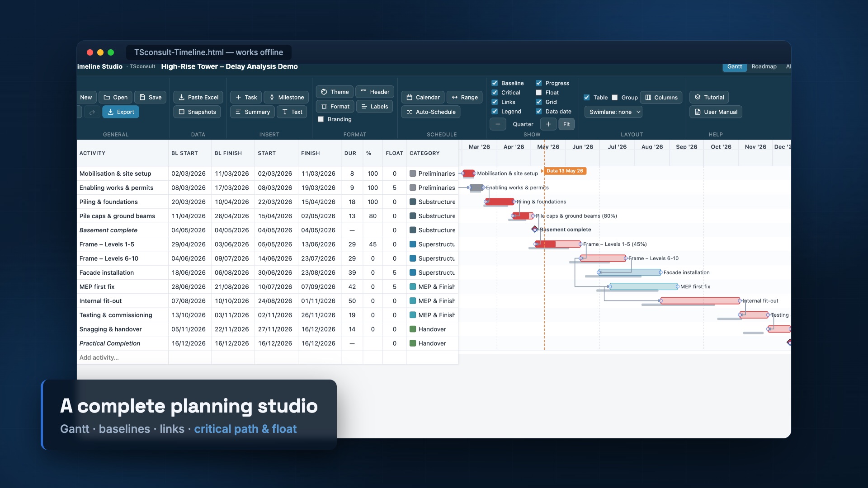This screenshot has height=488, width=868.
Task: Click the Fit button
Action: [x=566, y=124]
